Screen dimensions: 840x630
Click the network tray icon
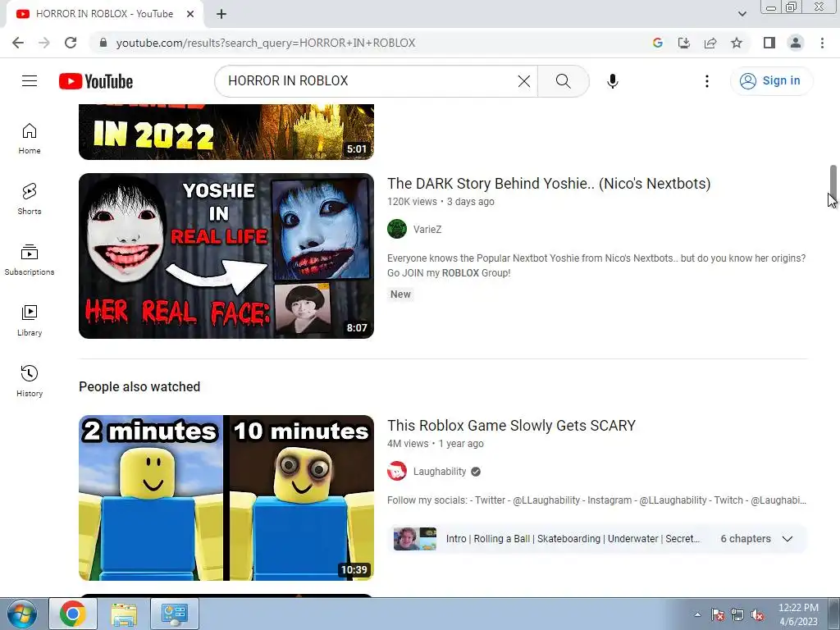click(737, 614)
